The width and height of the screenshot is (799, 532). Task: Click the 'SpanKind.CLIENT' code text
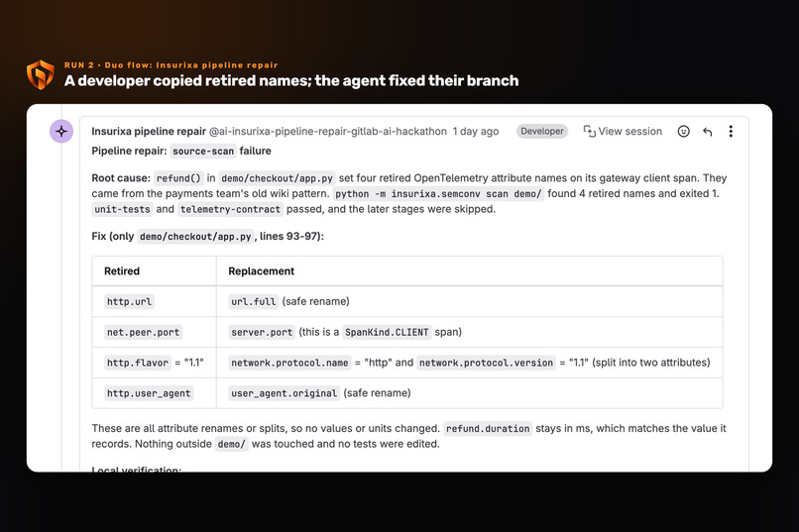pos(387,333)
